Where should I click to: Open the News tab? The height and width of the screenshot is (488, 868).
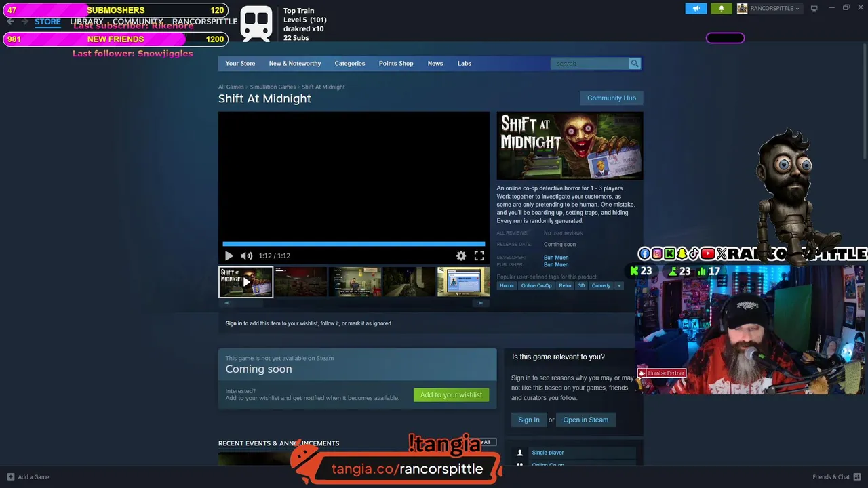[x=435, y=64]
